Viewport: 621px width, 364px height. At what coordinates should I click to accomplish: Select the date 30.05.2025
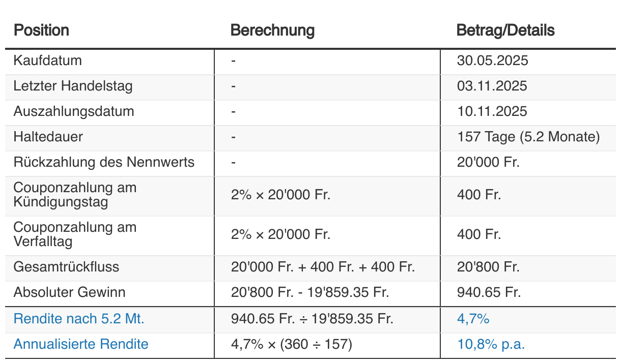[492, 61]
